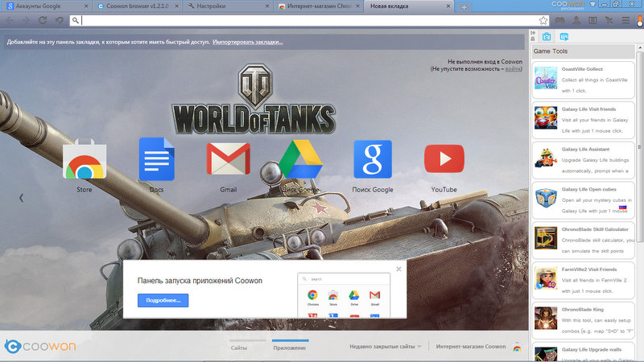644x362 pixels.
Task: Launch the Поиск Google app
Action: point(373,159)
